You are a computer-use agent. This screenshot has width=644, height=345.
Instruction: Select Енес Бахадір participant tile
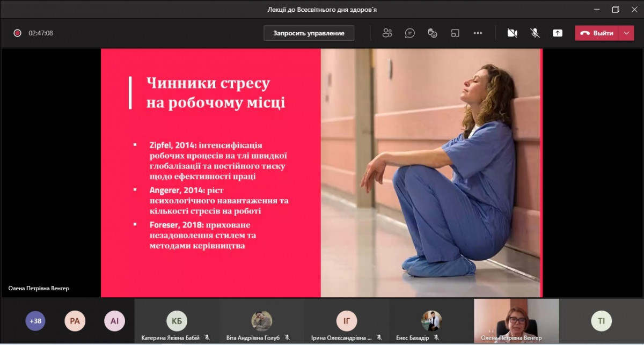pos(431,321)
